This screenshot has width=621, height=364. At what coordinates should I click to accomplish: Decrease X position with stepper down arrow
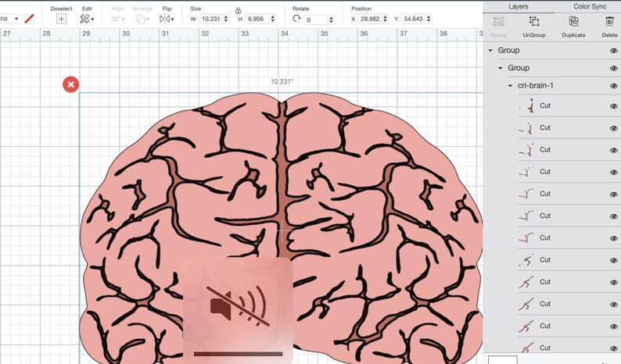pyautogui.click(x=385, y=21)
